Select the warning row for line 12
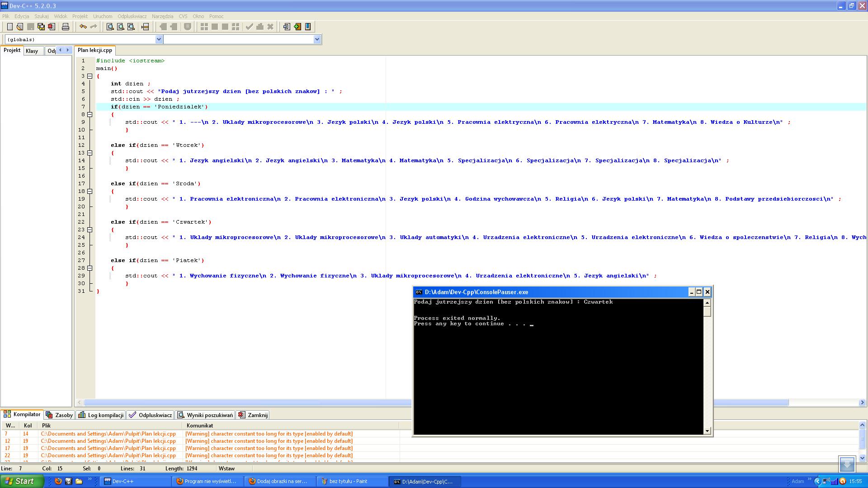868x488 pixels. coord(200,441)
